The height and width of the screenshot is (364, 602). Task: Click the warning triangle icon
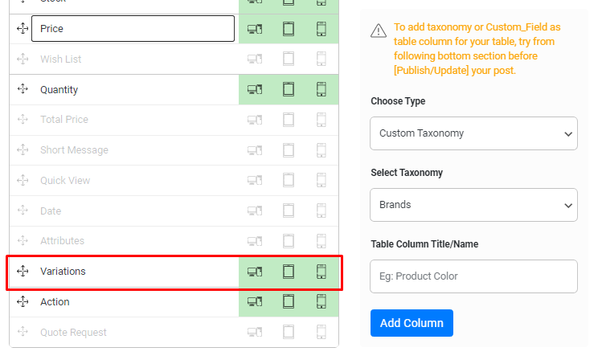[379, 31]
